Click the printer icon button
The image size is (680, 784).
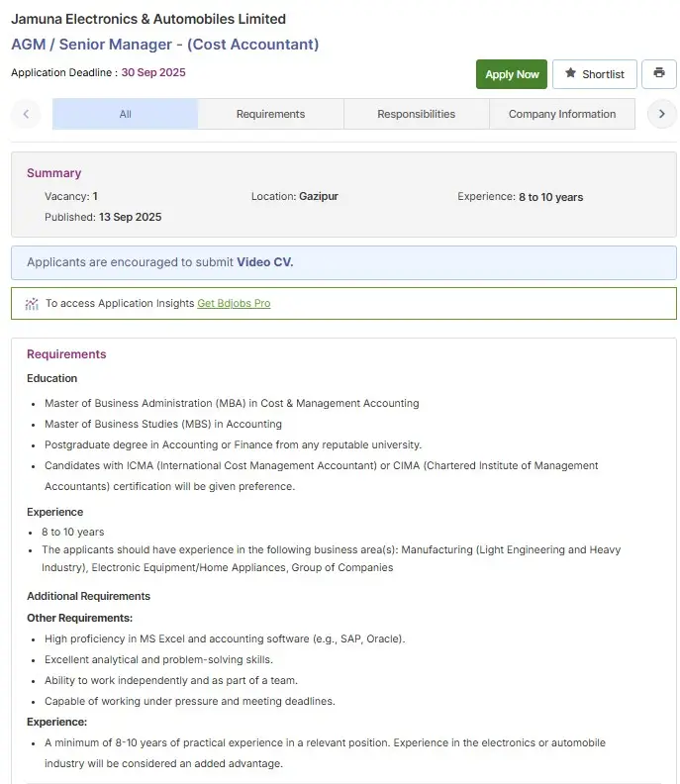[x=659, y=73]
